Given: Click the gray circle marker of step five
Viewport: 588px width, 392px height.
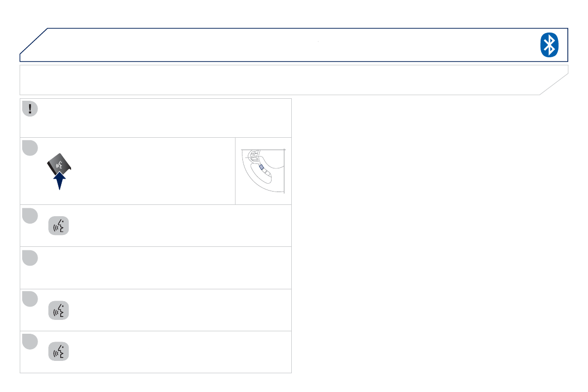Looking at the screenshot, I should pos(30,342).
